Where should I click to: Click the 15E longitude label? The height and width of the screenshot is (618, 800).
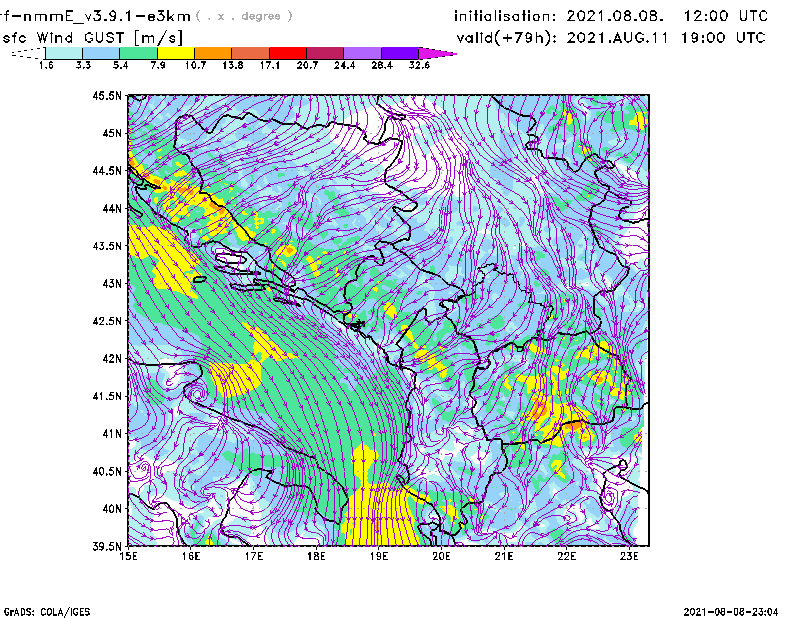[x=128, y=556]
